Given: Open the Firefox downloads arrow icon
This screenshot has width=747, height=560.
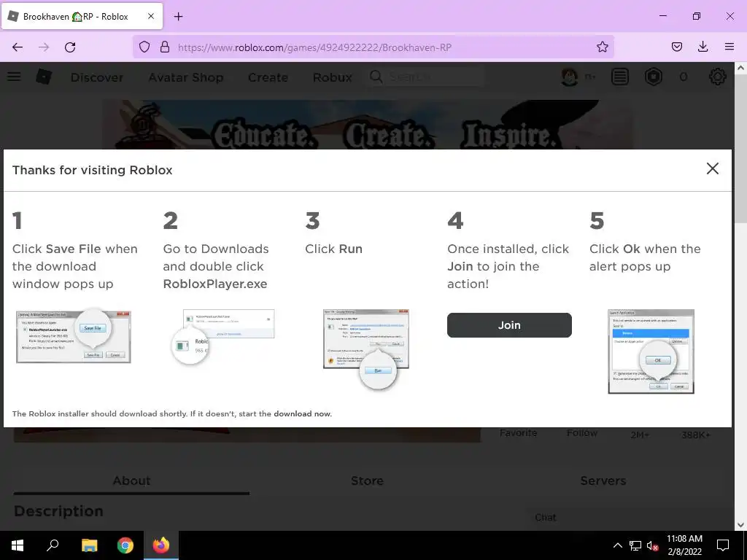Looking at the screenshot, I should 703,47.
